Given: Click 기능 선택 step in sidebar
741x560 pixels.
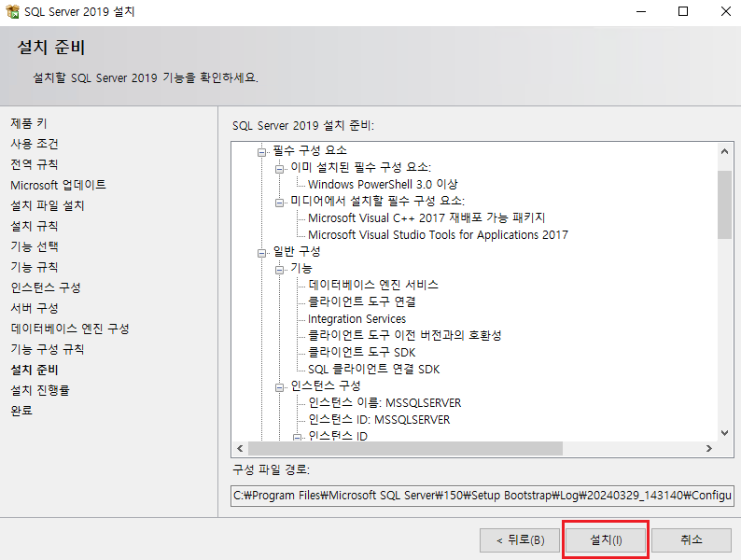Looking at the screenshot, I should 35,246.
